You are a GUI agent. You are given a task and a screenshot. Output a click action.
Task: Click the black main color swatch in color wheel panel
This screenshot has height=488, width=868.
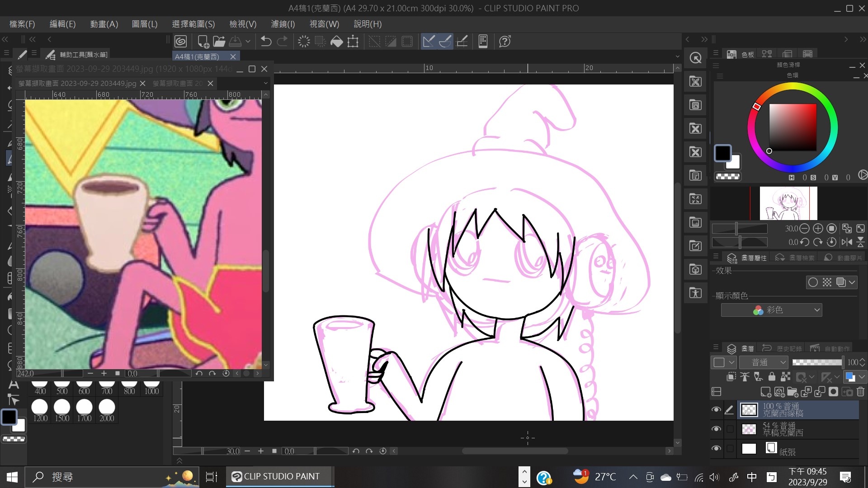[722, 153]
